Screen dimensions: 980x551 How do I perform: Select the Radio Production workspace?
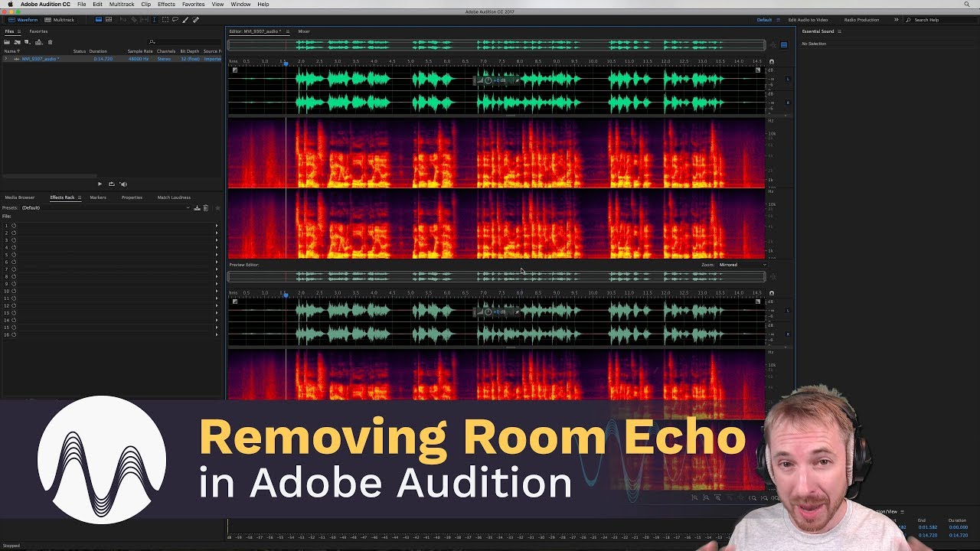pyautogui.click(x=861, y=20)
